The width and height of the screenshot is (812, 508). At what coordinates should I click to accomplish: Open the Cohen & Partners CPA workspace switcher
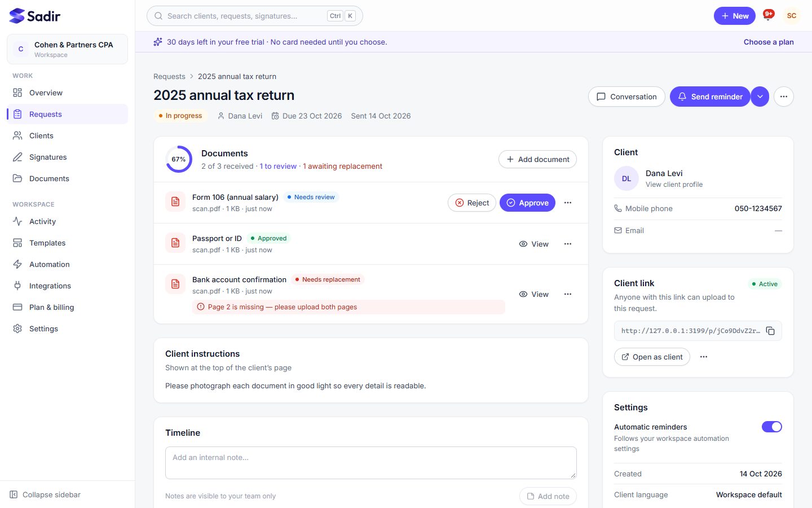(x=67, y=49)
